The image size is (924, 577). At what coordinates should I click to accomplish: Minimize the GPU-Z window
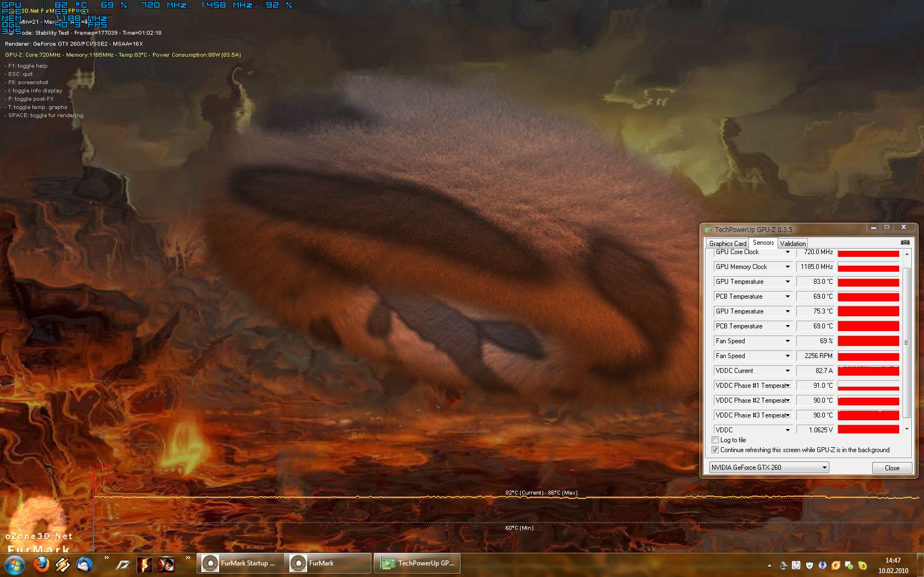coord(873,227)
